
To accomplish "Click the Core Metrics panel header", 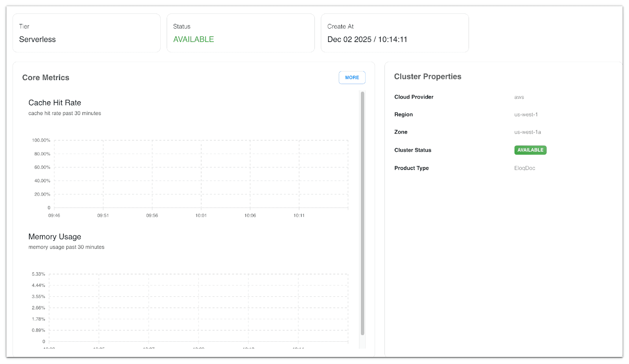I will coord(46,77).
